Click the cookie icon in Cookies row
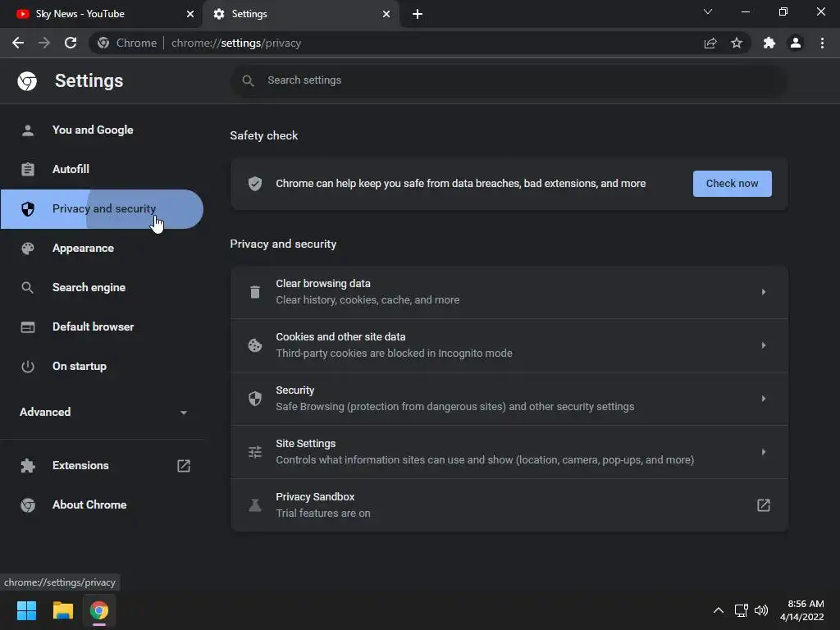The image size is (840, 630). pos(255,345)
